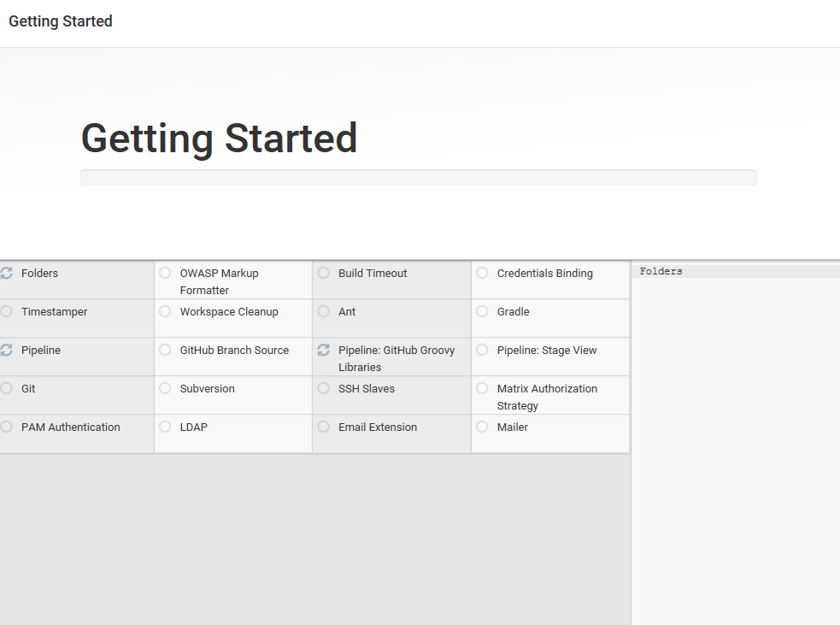The height and width of the screenshot is (625, 840).
Task: Click the Pipeline plugin label
Action: click(41, 351)
